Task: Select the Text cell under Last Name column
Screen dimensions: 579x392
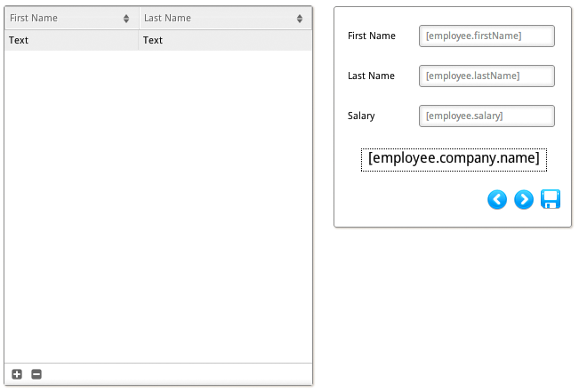Action: [153, 40]
